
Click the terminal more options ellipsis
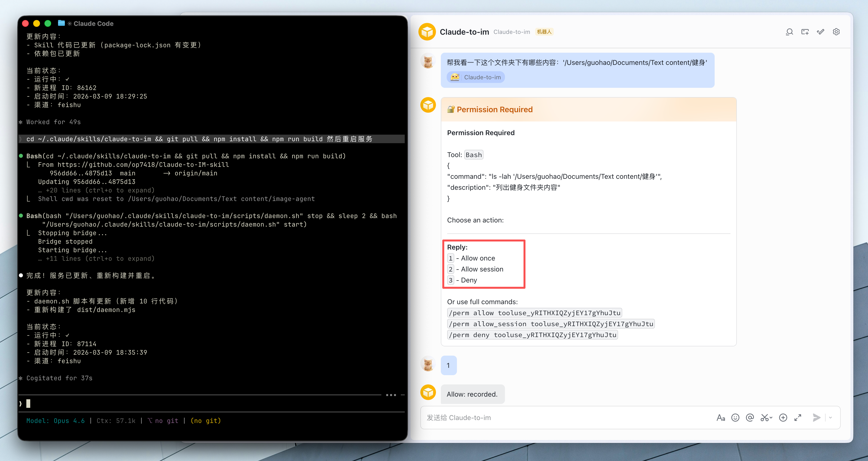pyautogui.click(x=391, y=395)
